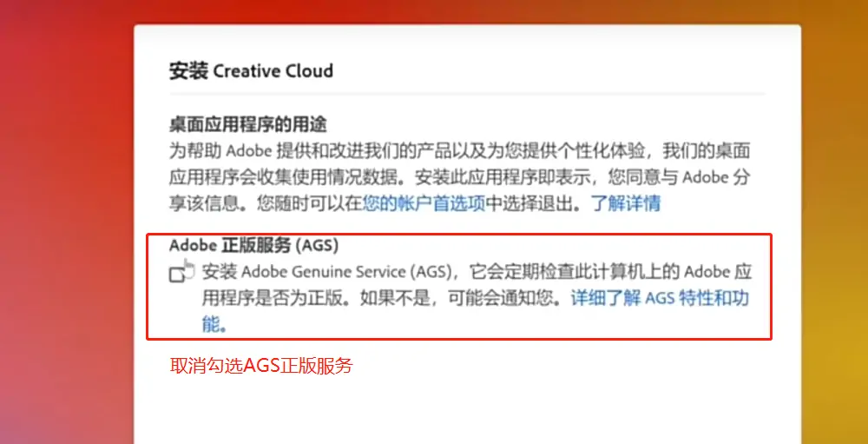Click the 了解详情 link

point(626,204)
